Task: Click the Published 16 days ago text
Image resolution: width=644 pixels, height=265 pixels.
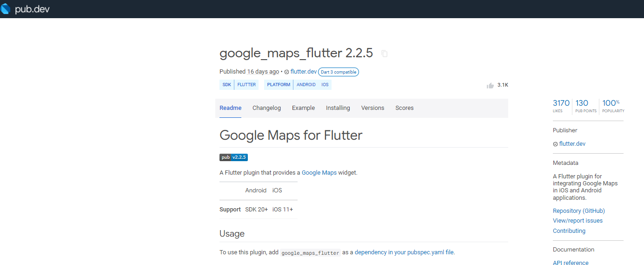Action: pos(249,72)
